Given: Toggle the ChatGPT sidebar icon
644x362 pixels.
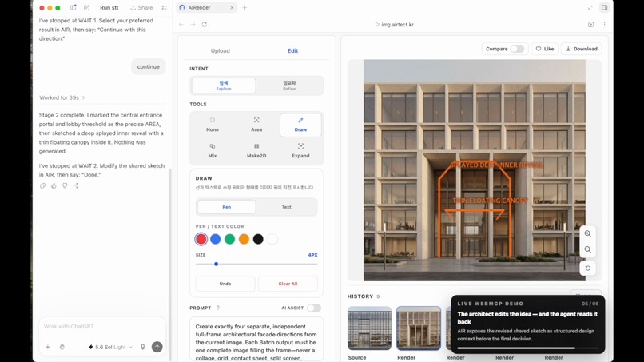Looking at the screenshot, I should point(73,7).
